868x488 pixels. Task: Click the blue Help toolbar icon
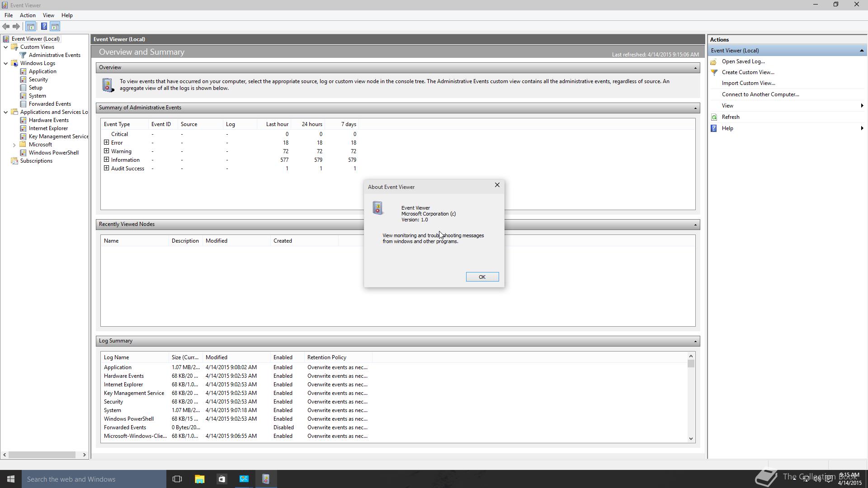pos(44,27)
